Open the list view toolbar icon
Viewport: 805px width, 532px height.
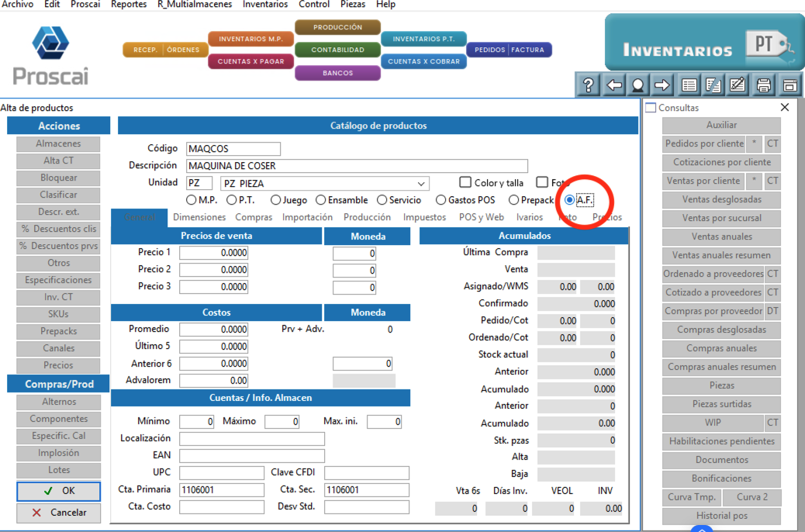[689, 85]
